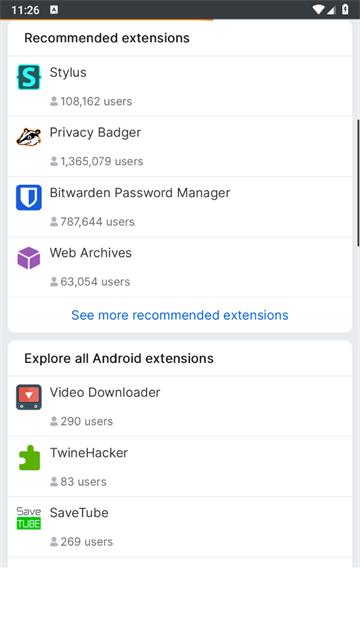Open TwineHacker extension title
Screen dimensions: 360x640
coord(89,453)
